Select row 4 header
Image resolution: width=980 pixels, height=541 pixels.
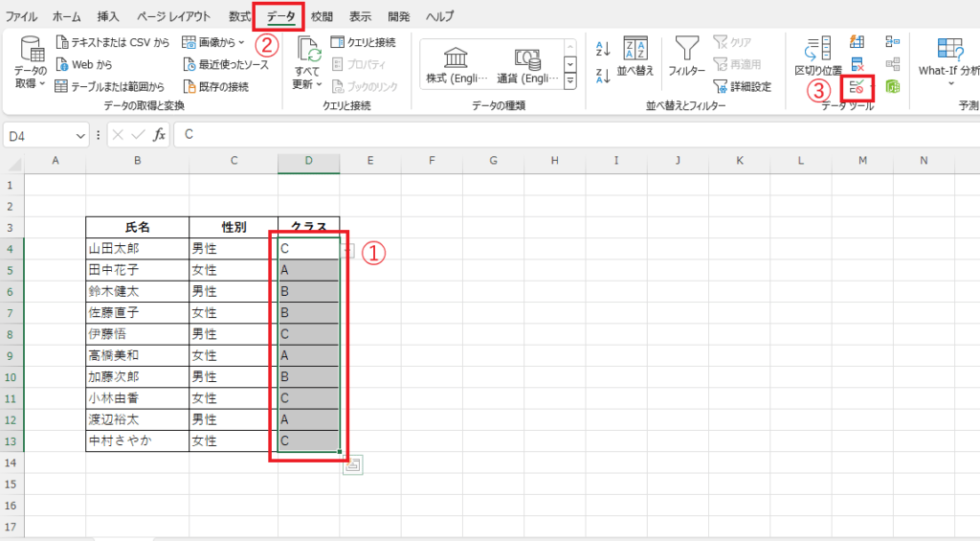click(x=11, y=249)
